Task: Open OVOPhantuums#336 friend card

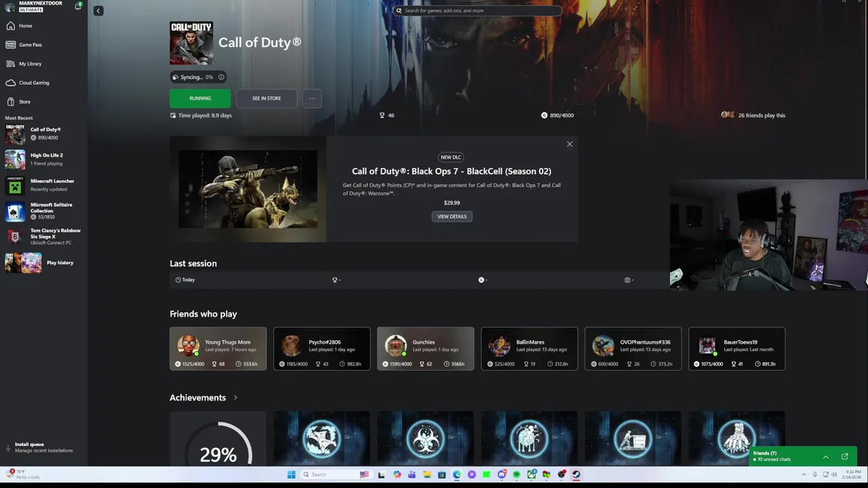Action: [633, 348]
